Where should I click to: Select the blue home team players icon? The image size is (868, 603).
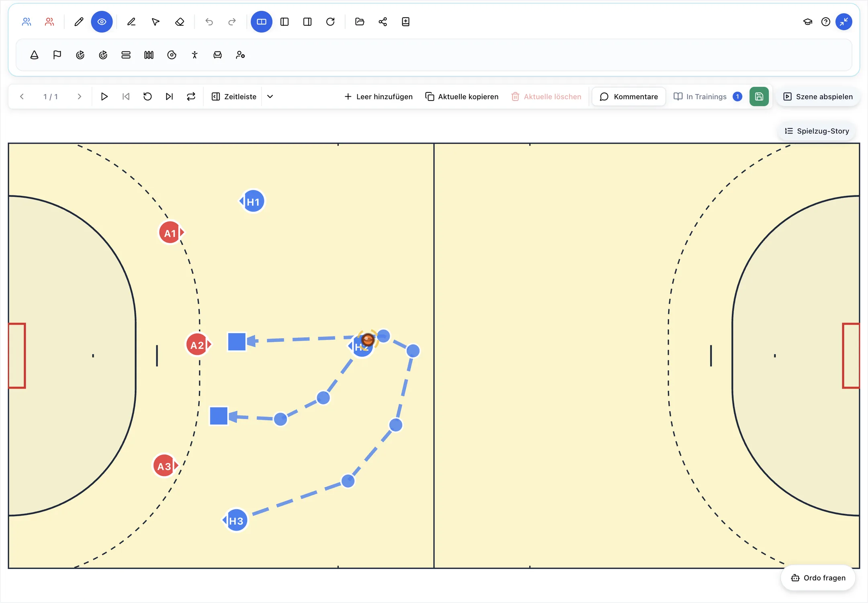27,22
